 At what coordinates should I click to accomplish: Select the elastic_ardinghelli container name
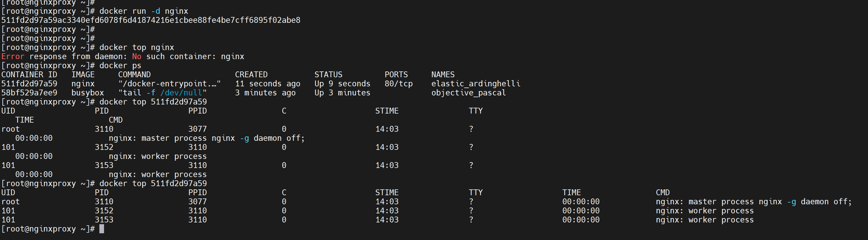476,84
